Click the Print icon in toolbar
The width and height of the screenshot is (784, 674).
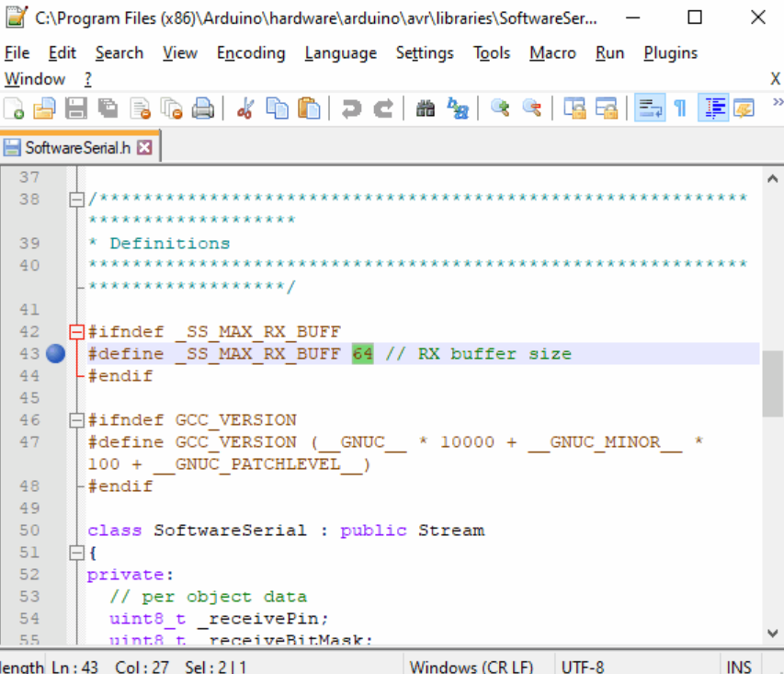[x=203, y=109]
